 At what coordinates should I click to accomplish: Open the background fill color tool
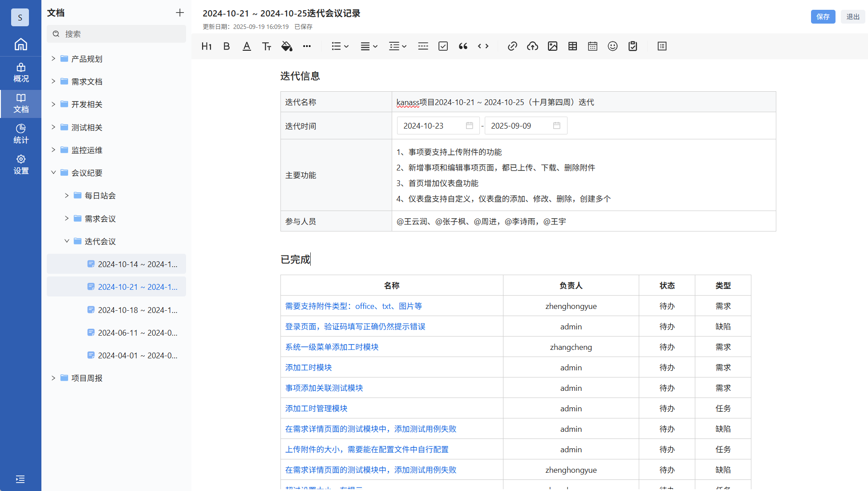coord(287,46)
